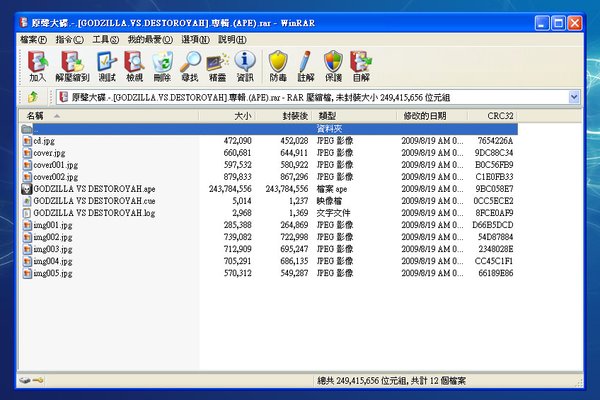Select file name cover002.jpg
Image resolution: width=600 pixels, height=400 pixels.
[55, 177]
